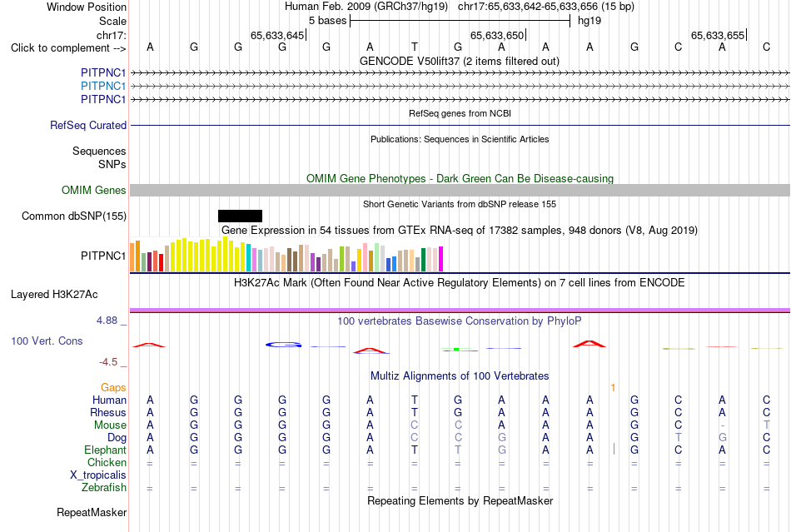Click 'Gene Expression in 54 tissues' title
The width and height of the screenshot is (791, 532).
(x=460, y=231)
